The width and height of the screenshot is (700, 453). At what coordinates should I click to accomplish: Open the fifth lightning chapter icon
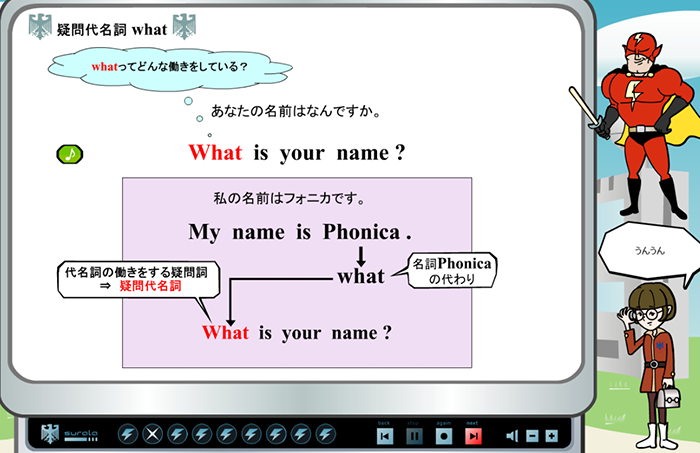coord(252,434)
